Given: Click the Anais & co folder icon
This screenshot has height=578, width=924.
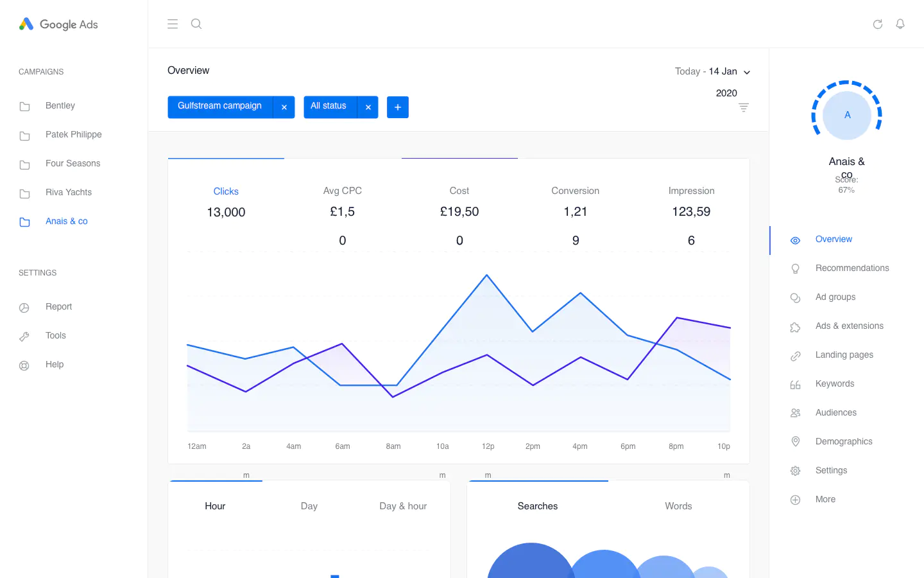Looking at the screenshot, I should [24, 222].
